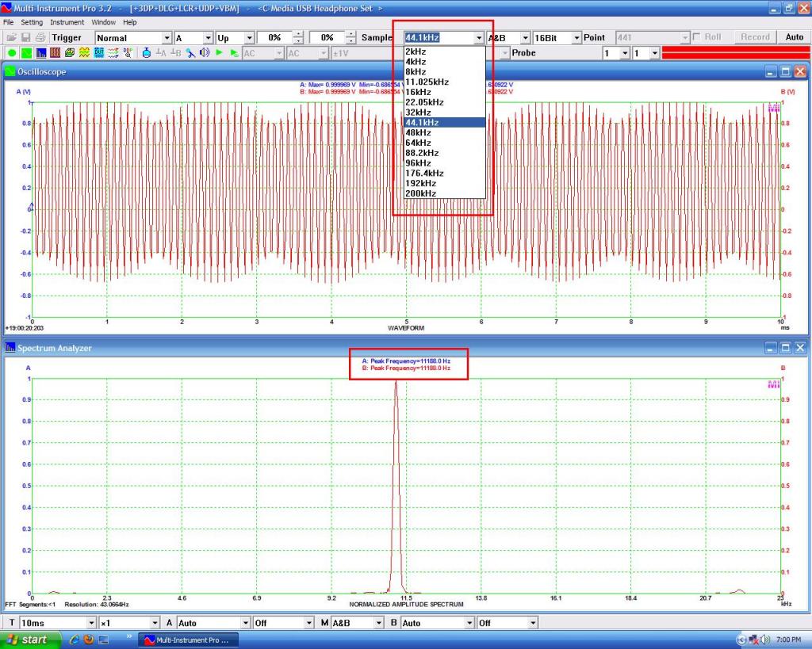Toggle the Roll checkbox
This screenshot has width=812, height=649.
696,37
